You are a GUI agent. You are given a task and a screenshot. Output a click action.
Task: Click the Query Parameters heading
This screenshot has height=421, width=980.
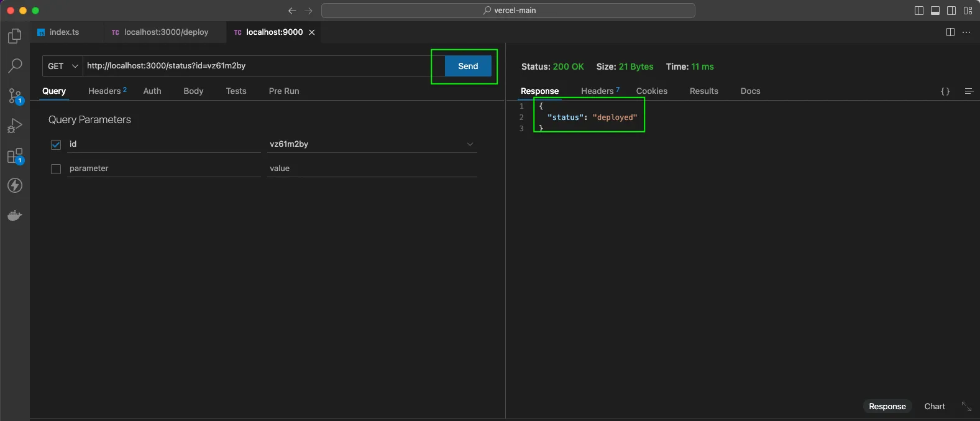coord(89,120)
